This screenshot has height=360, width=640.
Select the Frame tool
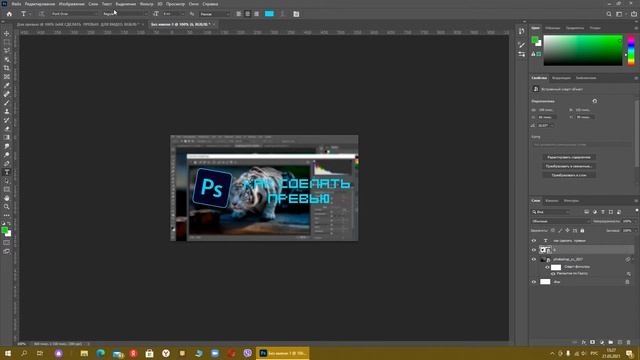[7, 77]
